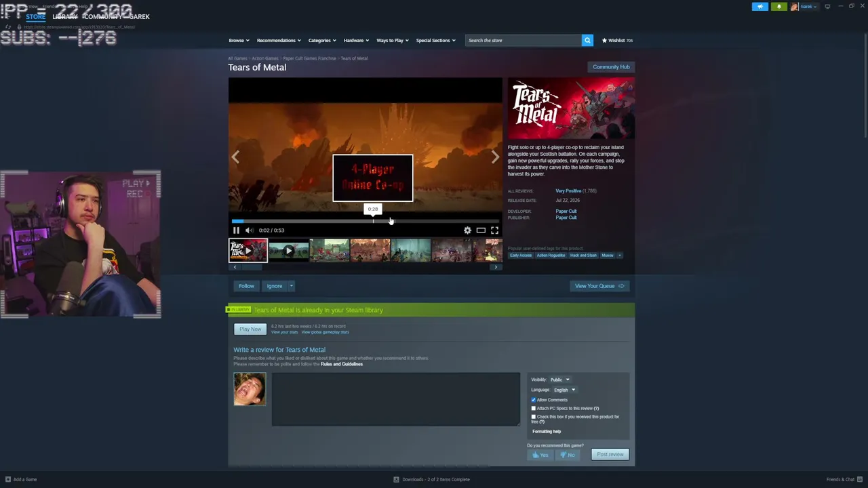Viewport: 868px width, 488px height.
Task: Switch to the COMMUNITY tab
Action: (103, 16)
